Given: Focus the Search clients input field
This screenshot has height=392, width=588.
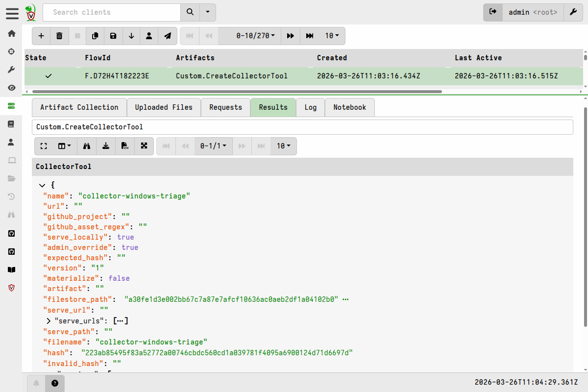Looking at the screenshot, I should 112,12.
